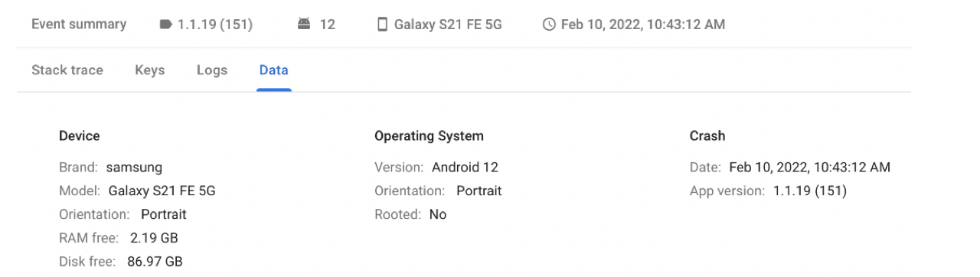Viewport: 980px width, 277px height.
Task: Click Android version 12 in summary bar
Action: [327, 24]
